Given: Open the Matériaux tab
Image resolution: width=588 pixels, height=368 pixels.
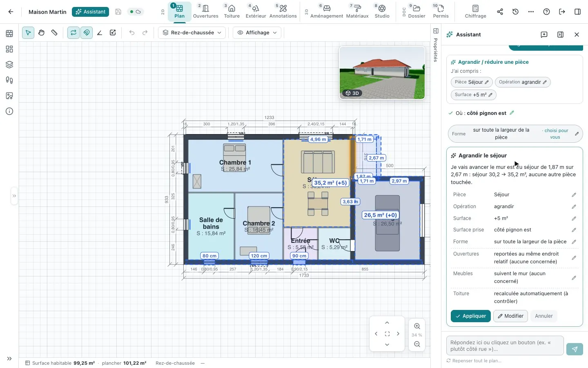Looking at the screenshot, I should pyautogui.click(x=357, y=11).
